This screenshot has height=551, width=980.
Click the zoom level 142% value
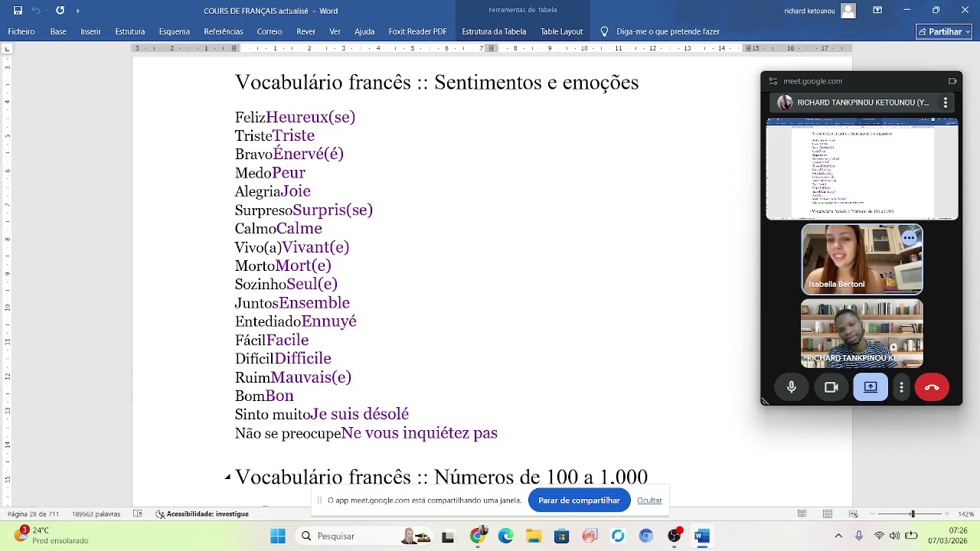click(x=966, y=514)
